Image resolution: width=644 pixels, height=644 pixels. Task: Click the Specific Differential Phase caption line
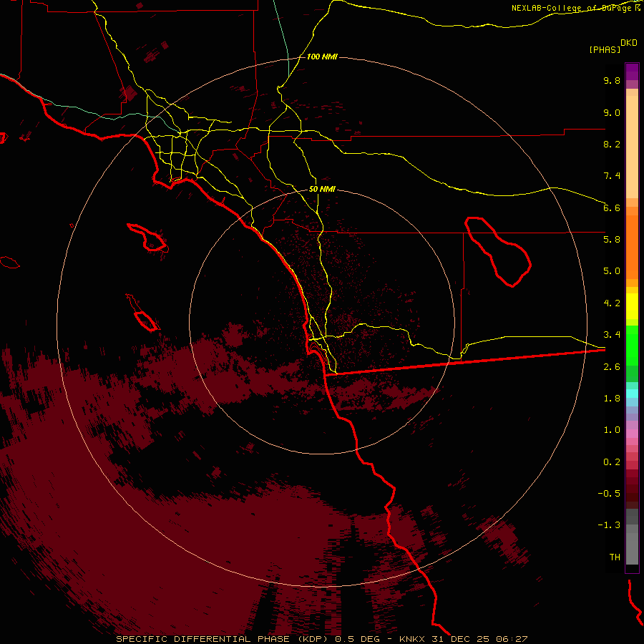tap(321, 639)
